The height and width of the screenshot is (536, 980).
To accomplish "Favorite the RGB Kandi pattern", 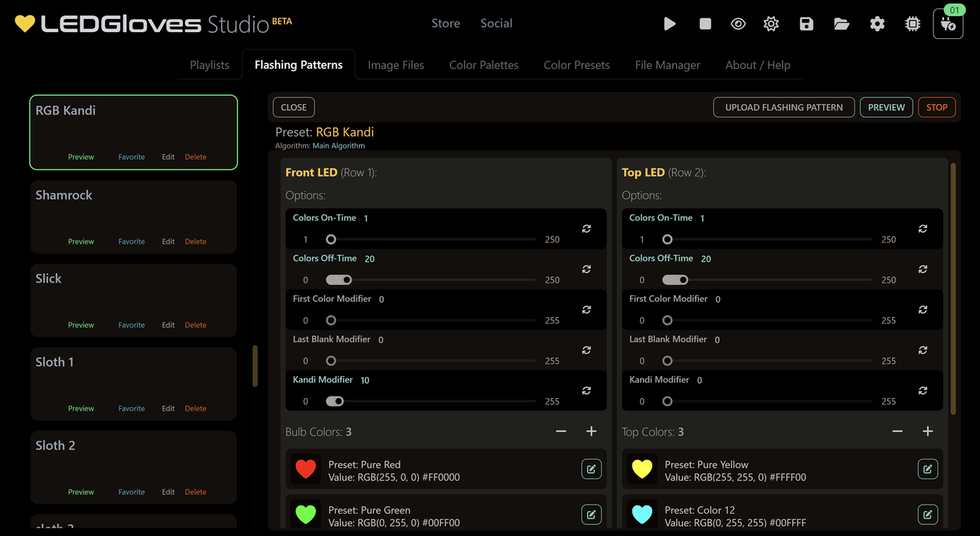I will [132, 157].
